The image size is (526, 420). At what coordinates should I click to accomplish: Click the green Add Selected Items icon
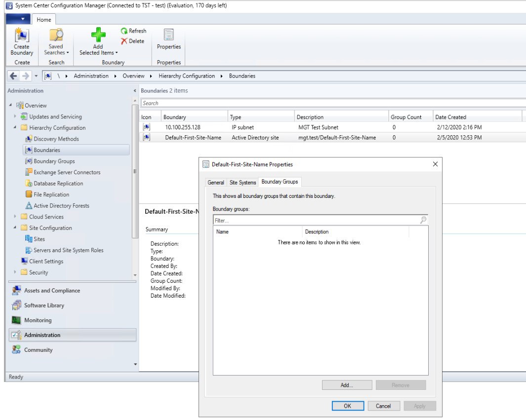click(98, 35)
